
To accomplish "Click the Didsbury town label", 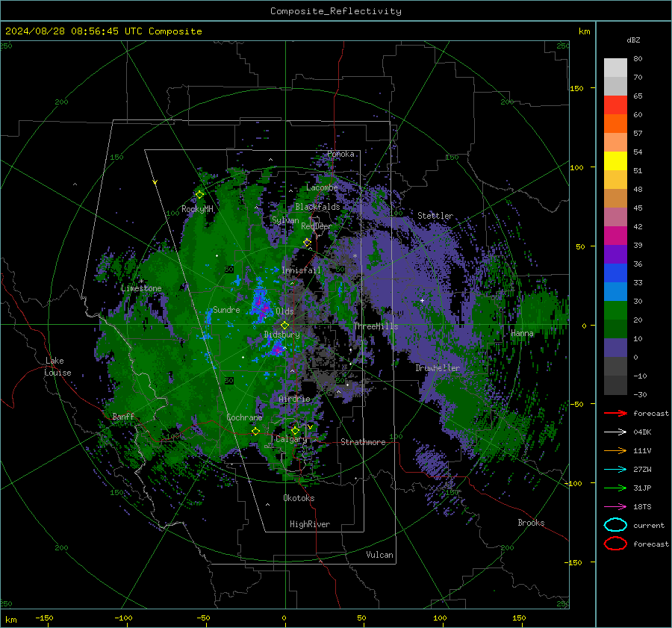I will tap(281, 335).
